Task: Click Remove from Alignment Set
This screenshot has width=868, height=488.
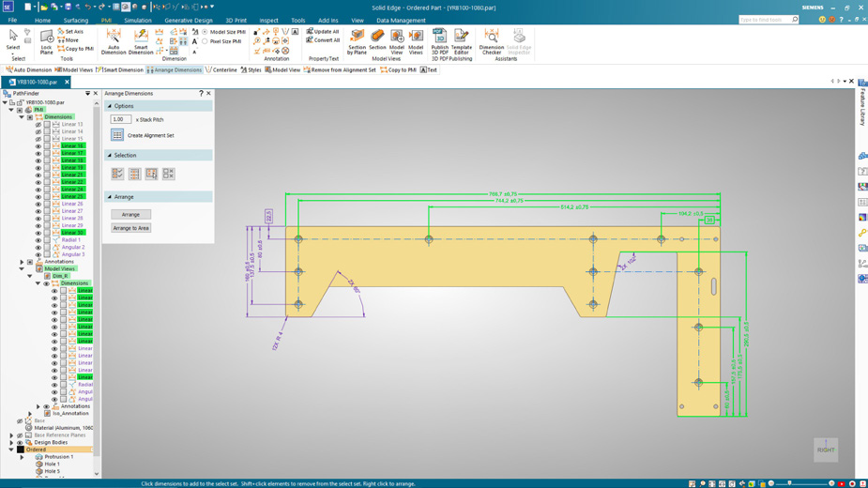Action: point(340,69)
